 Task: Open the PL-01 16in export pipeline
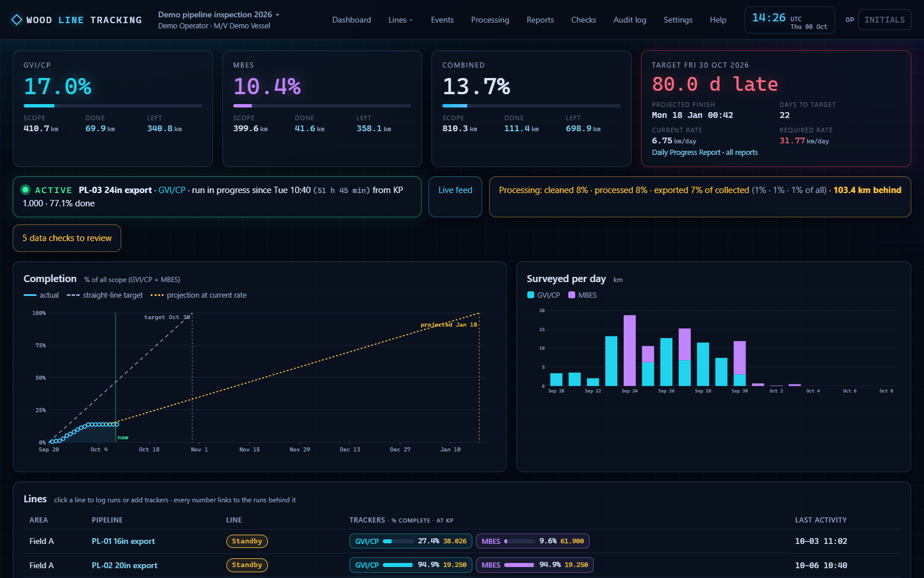123,541
